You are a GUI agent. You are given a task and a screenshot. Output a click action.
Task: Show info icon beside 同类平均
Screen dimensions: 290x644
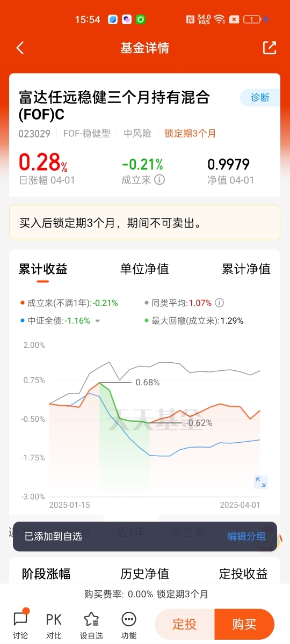pyautogui.click(x=219, y=303)
